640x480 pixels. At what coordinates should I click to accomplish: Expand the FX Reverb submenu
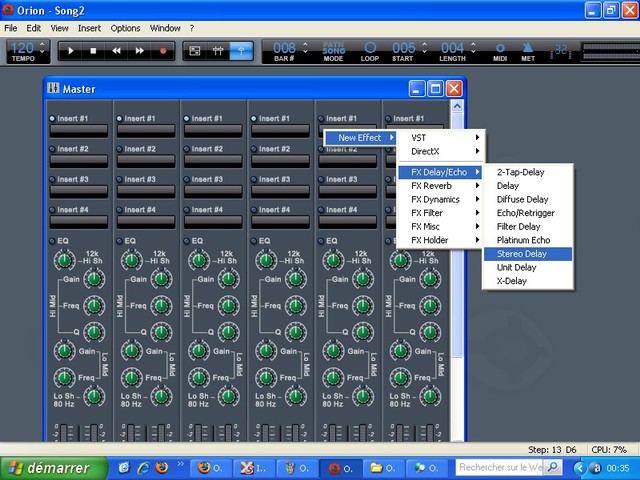[x=441, y=186]
